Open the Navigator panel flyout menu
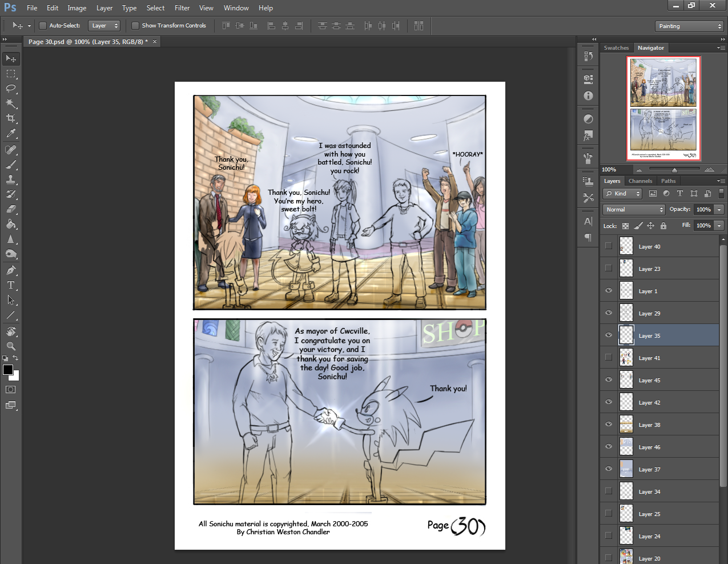This screenshot has width=728, height=564. 721,48
